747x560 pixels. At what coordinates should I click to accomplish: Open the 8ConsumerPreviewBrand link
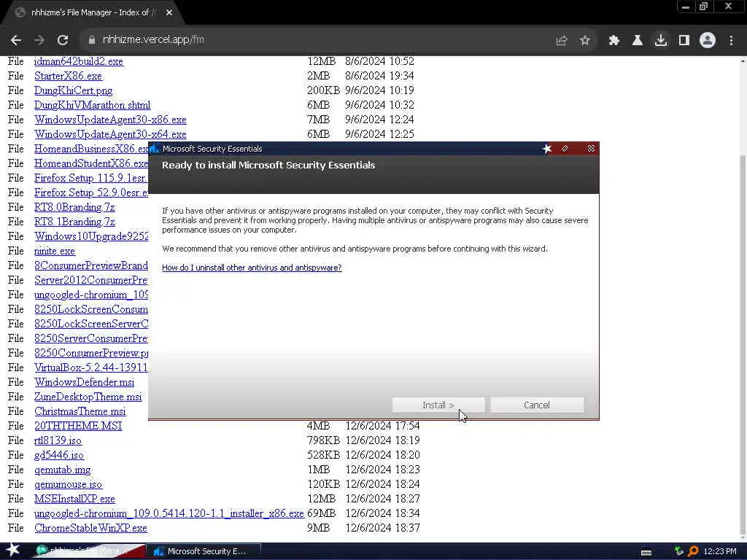(x=91, y=265)
